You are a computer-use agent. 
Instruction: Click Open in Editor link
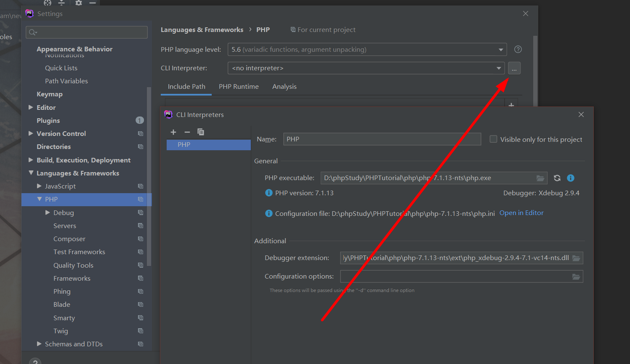point(521,213)
